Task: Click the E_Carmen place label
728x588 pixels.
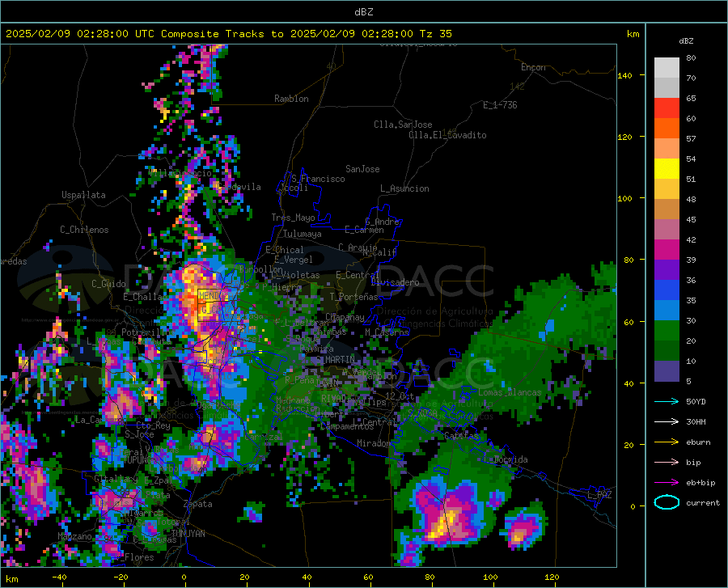Action: point(364,229)
